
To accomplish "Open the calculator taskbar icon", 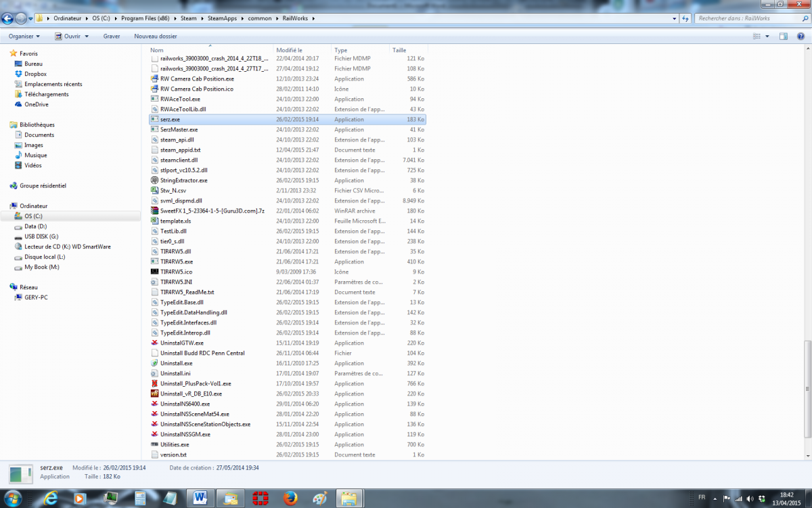I will (x=140, y=498).
